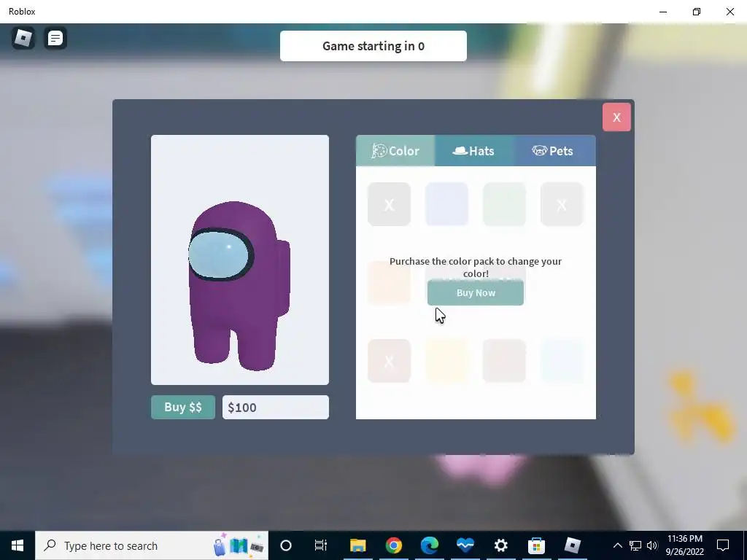Open Cortana circle icon on taskbar
This screenshot has width=747, height=560.
286,545
